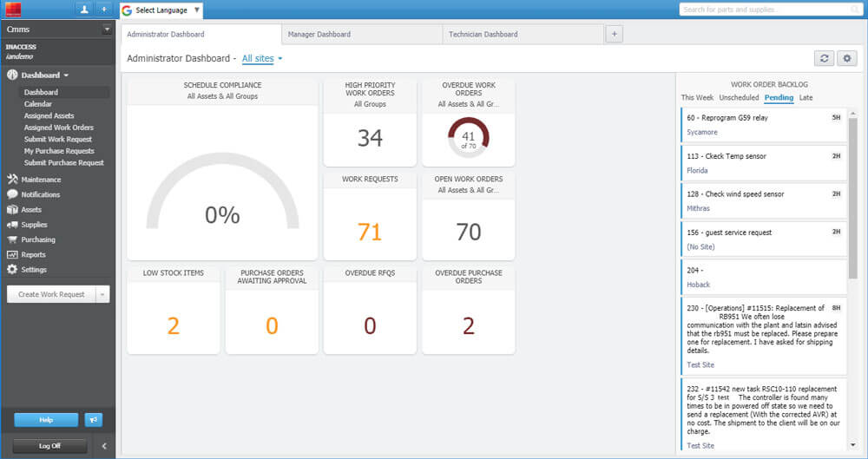Open work order 60 Reprogram G59 relay

tap(763, 125)
